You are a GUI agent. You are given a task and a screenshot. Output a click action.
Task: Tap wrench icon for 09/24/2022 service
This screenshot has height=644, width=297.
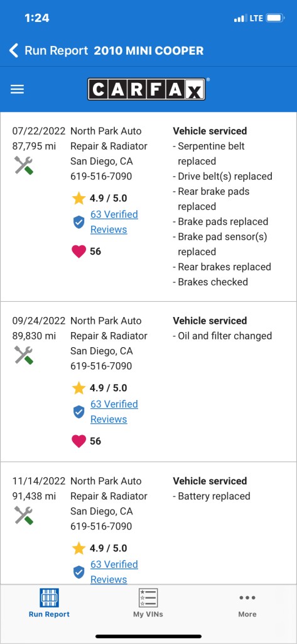coord(24,355)
